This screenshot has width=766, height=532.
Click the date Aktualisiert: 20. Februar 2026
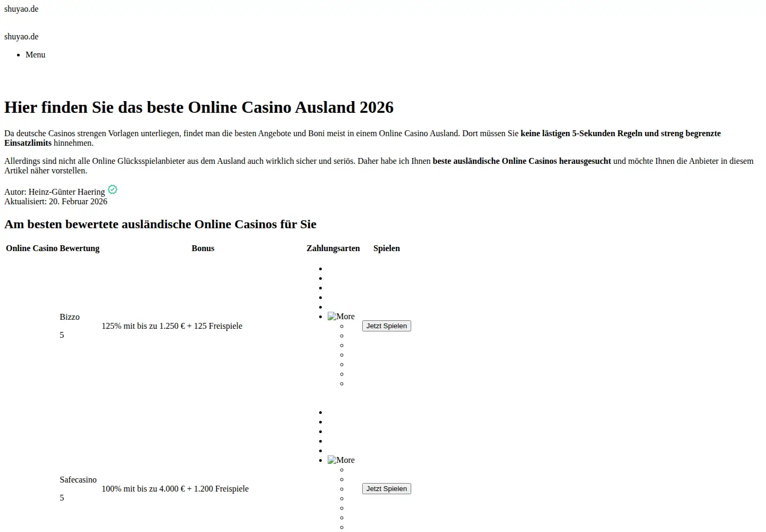56,202
